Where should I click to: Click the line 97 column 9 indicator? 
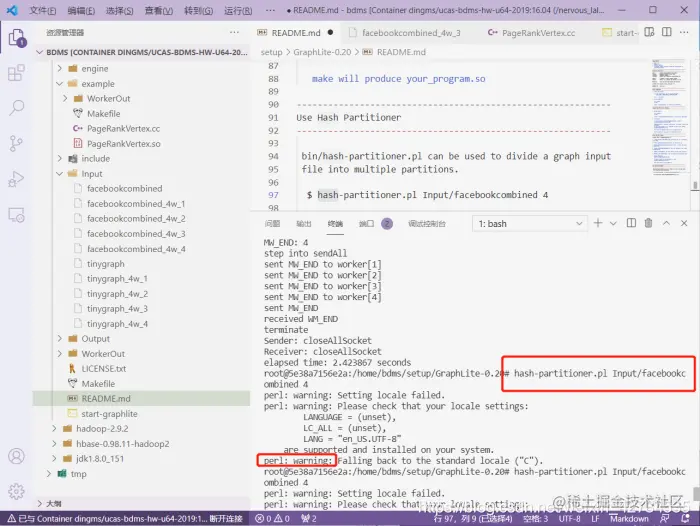473,518
